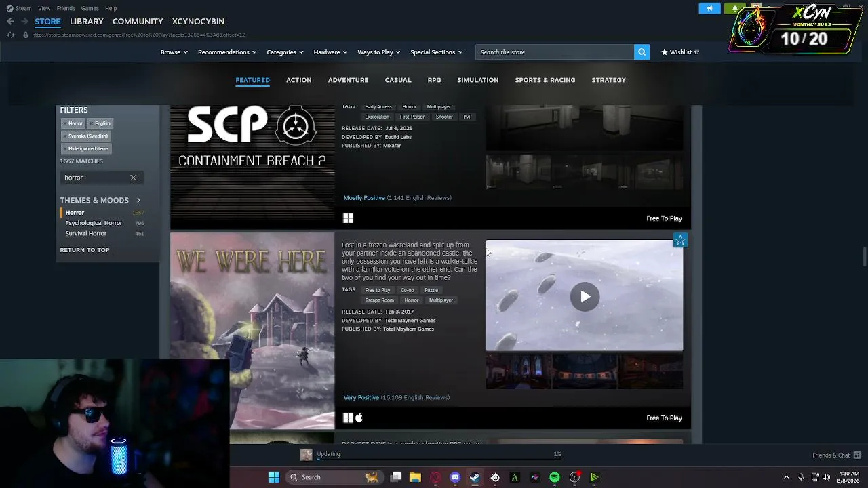Viewport: 868px width, 488px height.
Task: Open the XCYNOCYBIN profile tab
Action: [198, 22]
